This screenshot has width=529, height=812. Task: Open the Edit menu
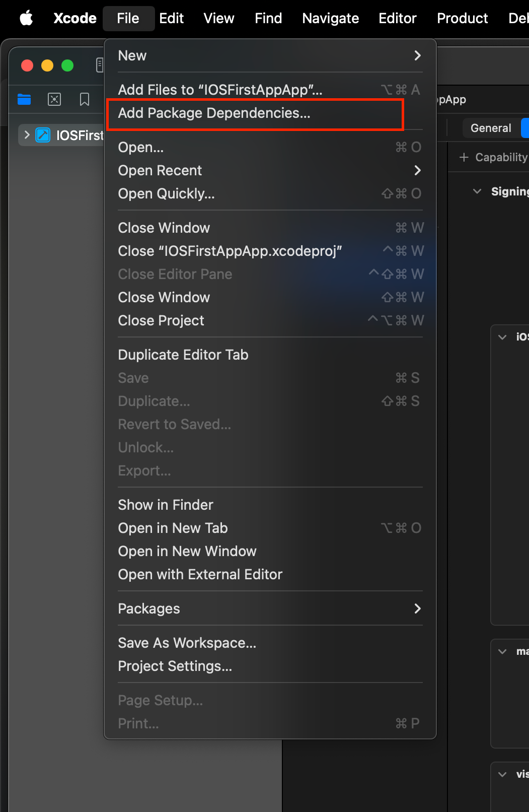172,18
